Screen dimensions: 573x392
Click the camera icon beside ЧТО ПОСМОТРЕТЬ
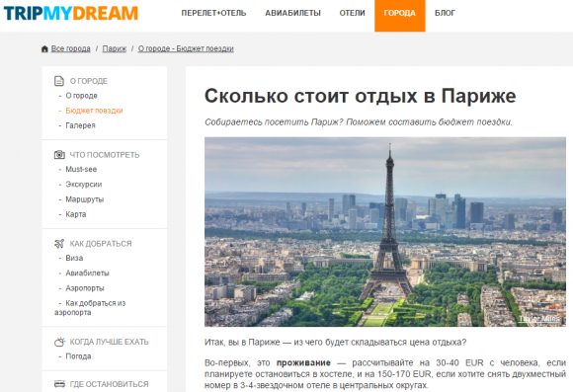tap(59, 155)
